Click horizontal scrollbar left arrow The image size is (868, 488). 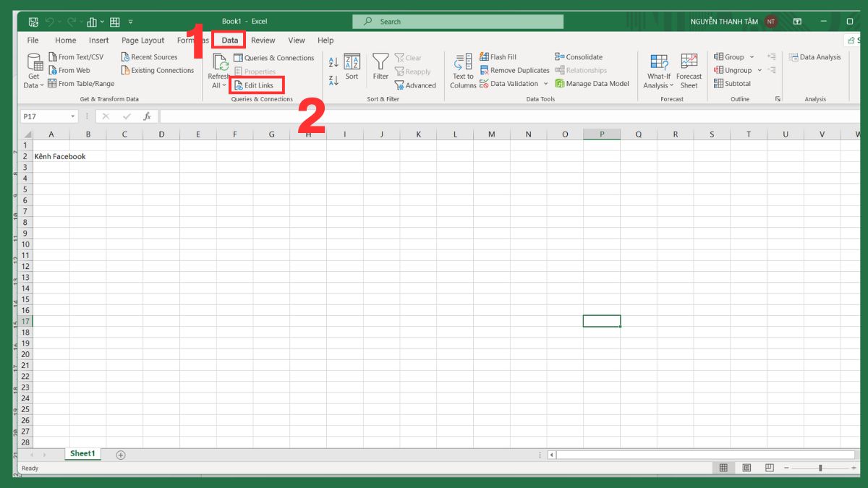pos(552,455)
